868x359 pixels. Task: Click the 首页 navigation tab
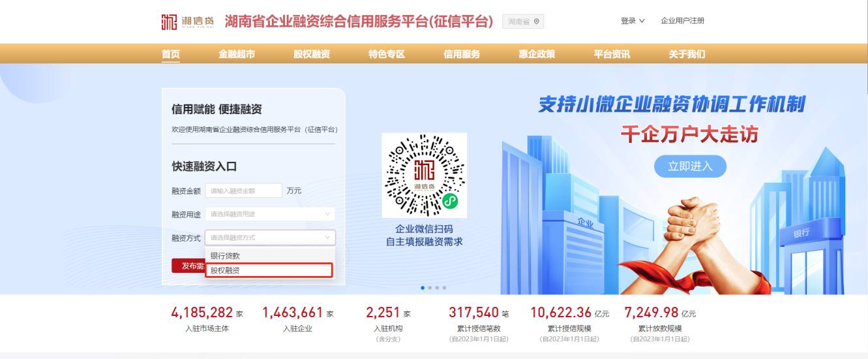pos(171,54)
